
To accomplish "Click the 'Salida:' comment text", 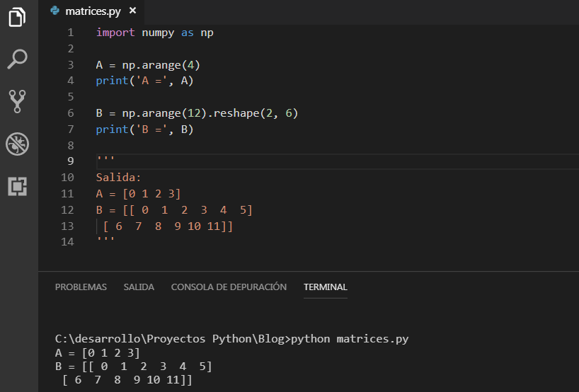I will [x=118, y=178].
